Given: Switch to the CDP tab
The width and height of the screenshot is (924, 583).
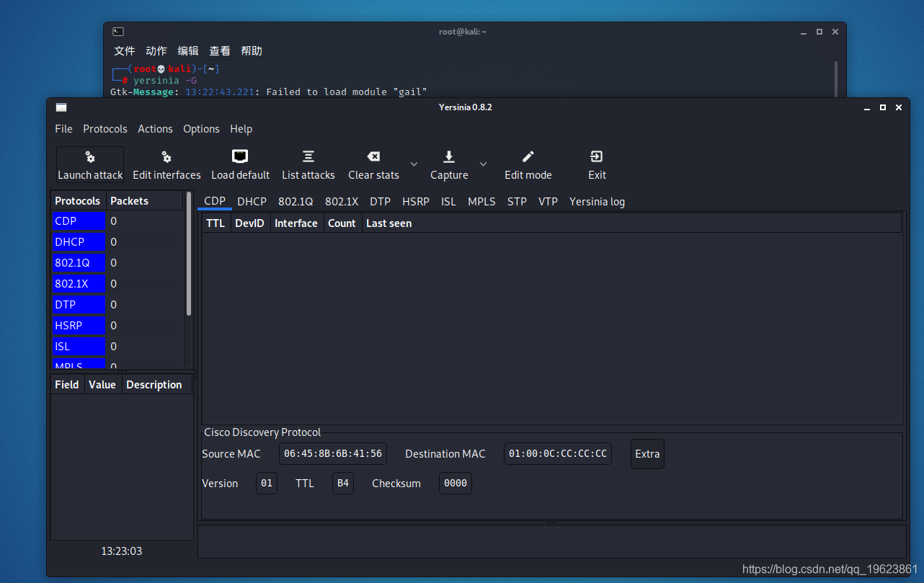Looking at the screenshot, I should 215,202.
